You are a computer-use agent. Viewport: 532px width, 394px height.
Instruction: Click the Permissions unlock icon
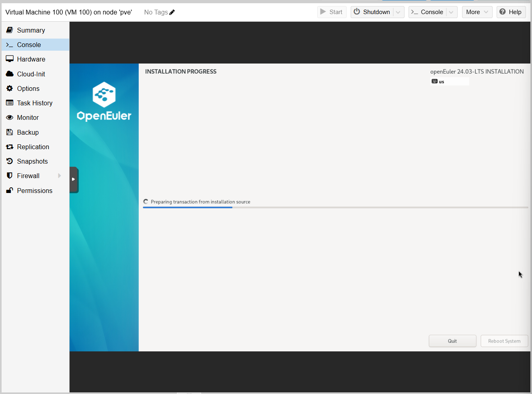click(x=10, y=191)
